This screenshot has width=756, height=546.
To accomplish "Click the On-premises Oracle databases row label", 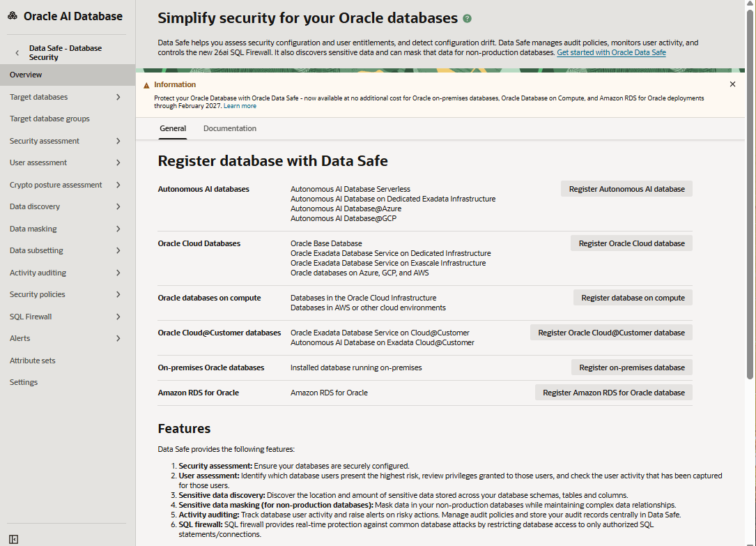I will click(210, 367).
